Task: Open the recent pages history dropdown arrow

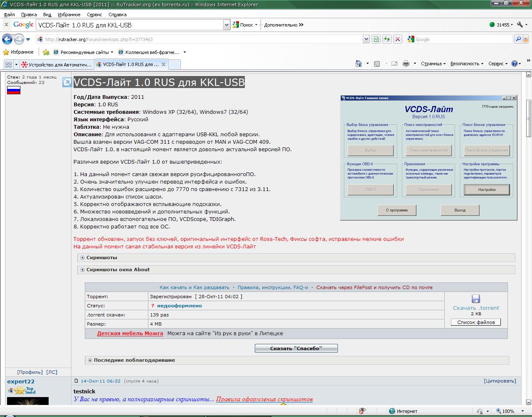Action: click(x=28, y=39)
